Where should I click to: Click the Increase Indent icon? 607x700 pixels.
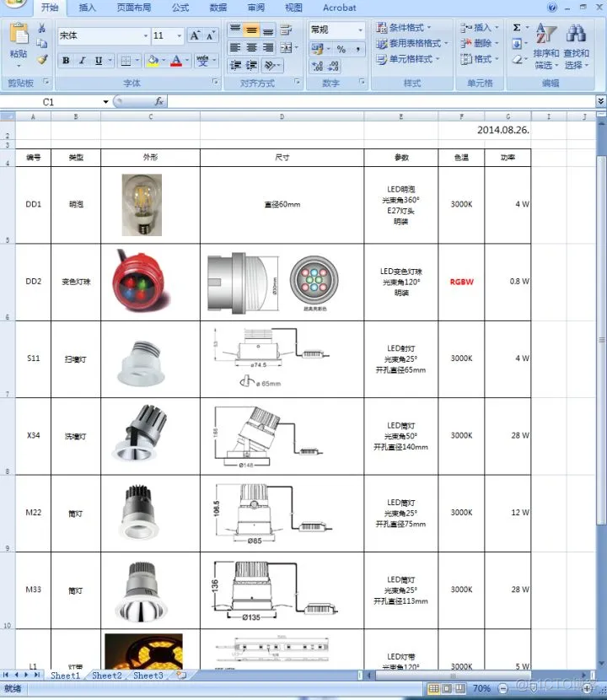point(252,65)
